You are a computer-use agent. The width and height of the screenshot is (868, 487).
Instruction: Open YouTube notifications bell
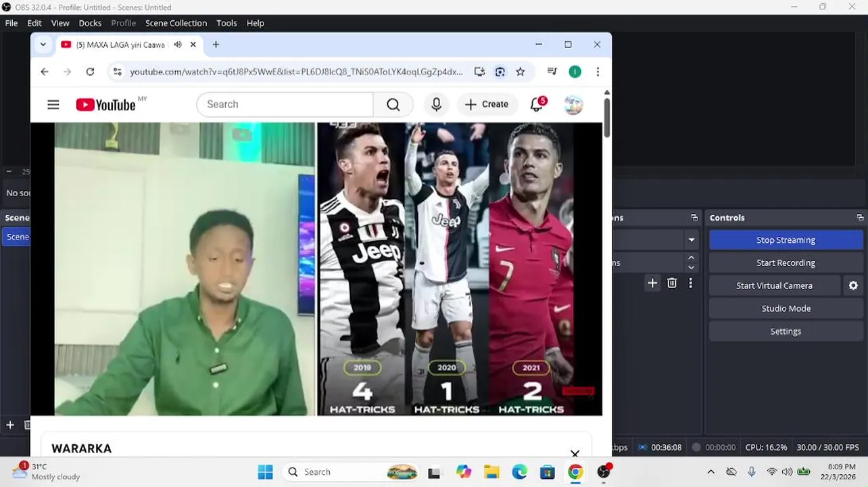[537, 104]
